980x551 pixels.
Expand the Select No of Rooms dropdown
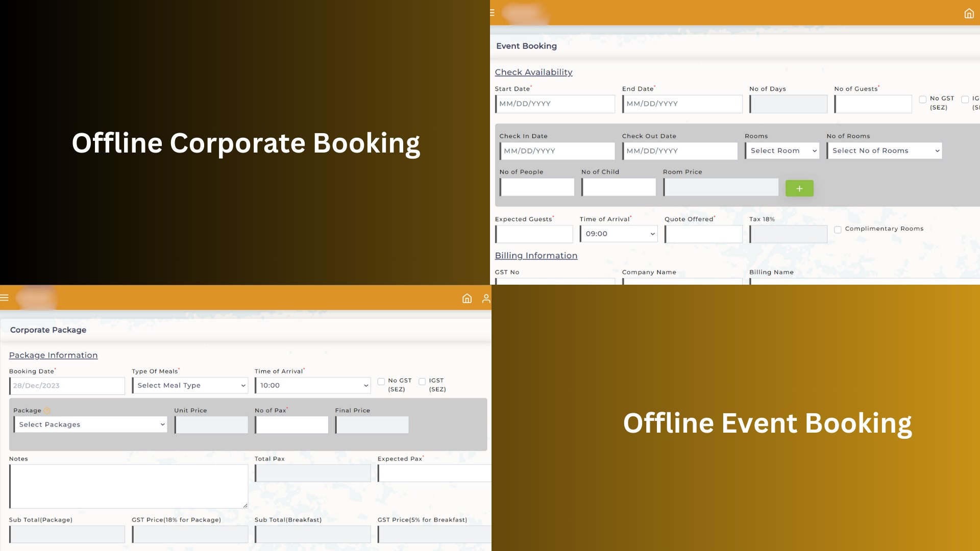point(884,150)
